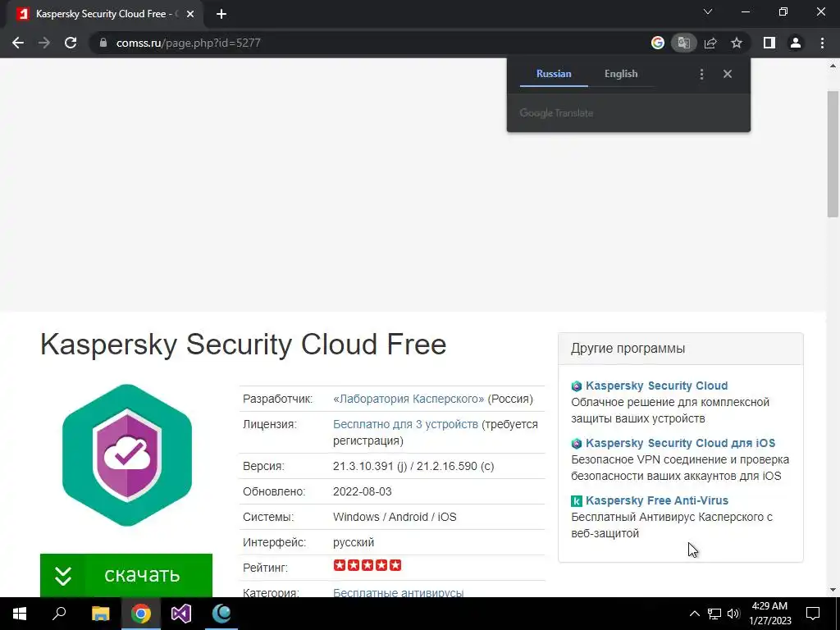840x630 pixels.
Task: Click the update date 2022-08-03
Action: (x=362, y=491)
